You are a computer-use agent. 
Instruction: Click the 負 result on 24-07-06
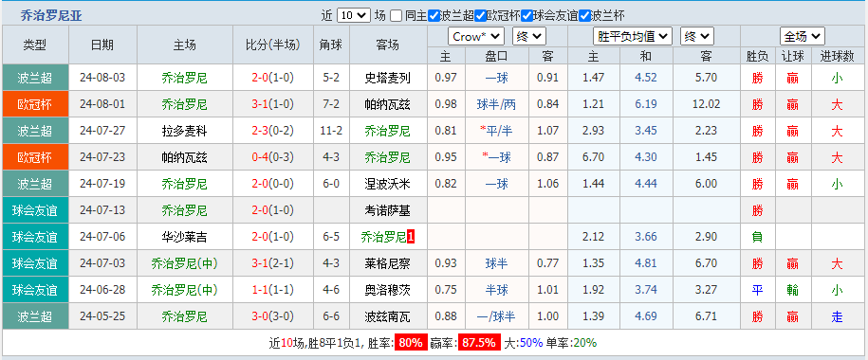pos(757,237)
